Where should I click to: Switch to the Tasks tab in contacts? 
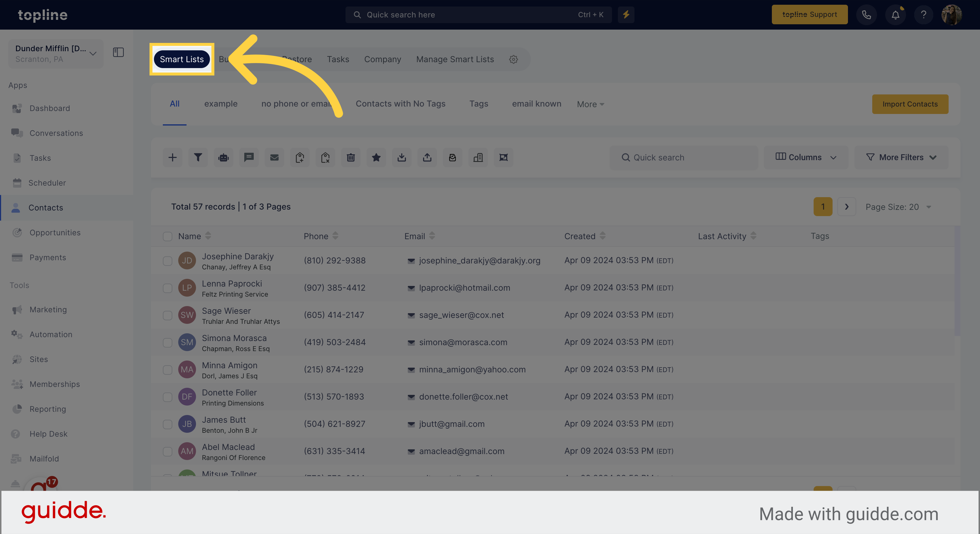point(338,59)
